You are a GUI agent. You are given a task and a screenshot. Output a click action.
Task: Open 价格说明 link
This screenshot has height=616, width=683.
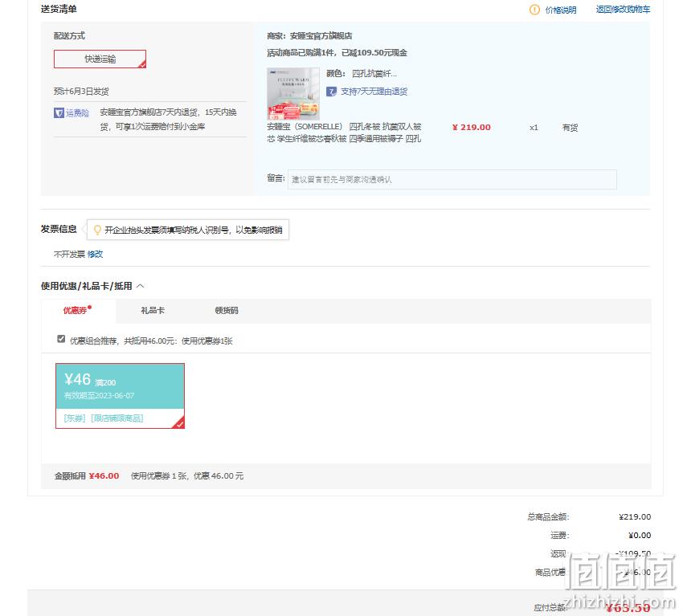pos(561,10)
